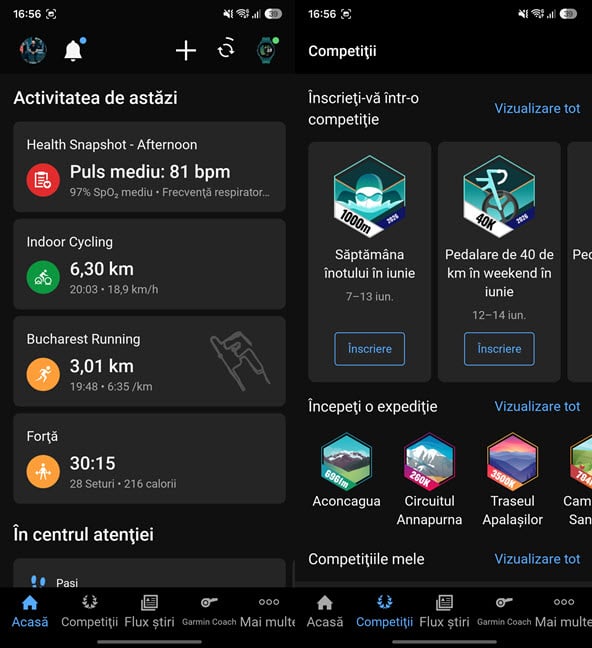Screen dimensions: 592x648
Task: Tap the battery indicator on left status bar
Action: tap(273, 14)
